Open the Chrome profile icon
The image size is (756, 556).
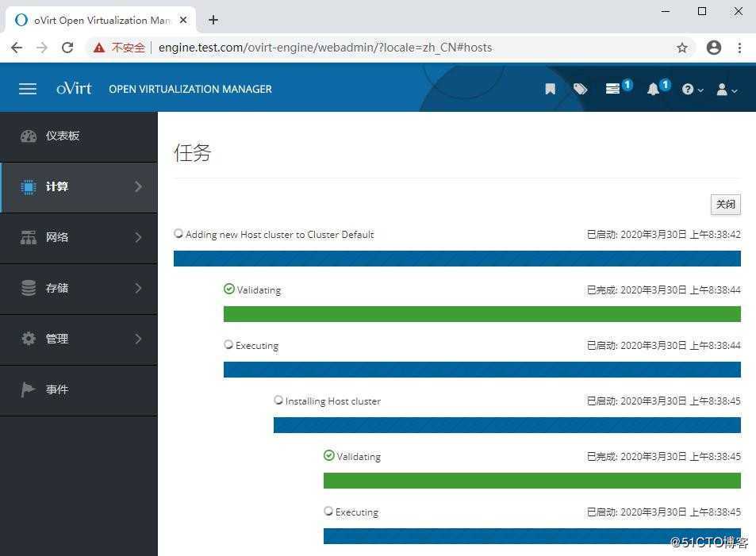714,48
